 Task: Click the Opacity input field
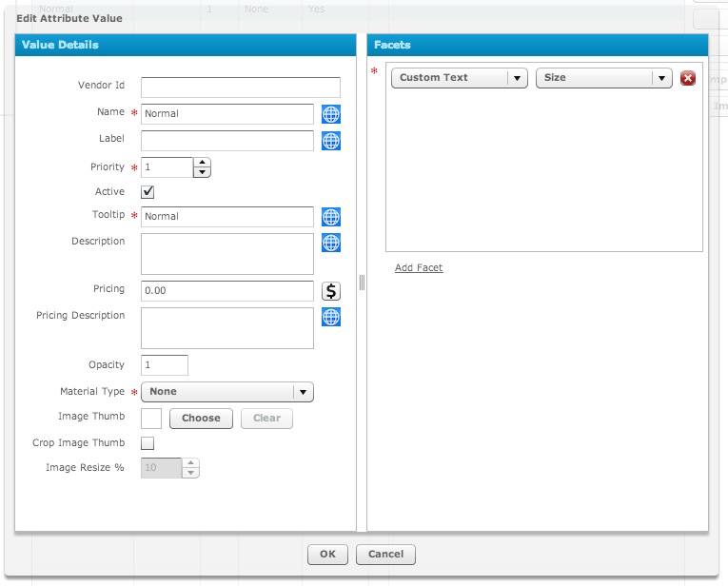point(165,365)
